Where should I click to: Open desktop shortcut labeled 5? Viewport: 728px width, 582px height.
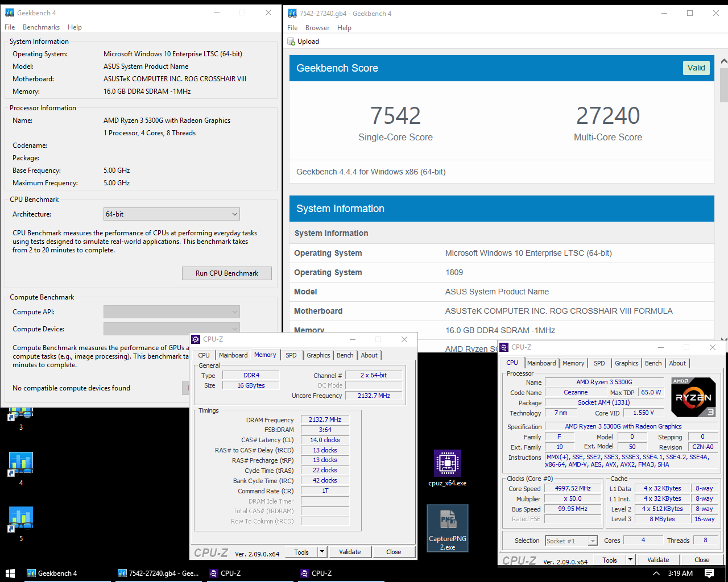pos(20,524)
